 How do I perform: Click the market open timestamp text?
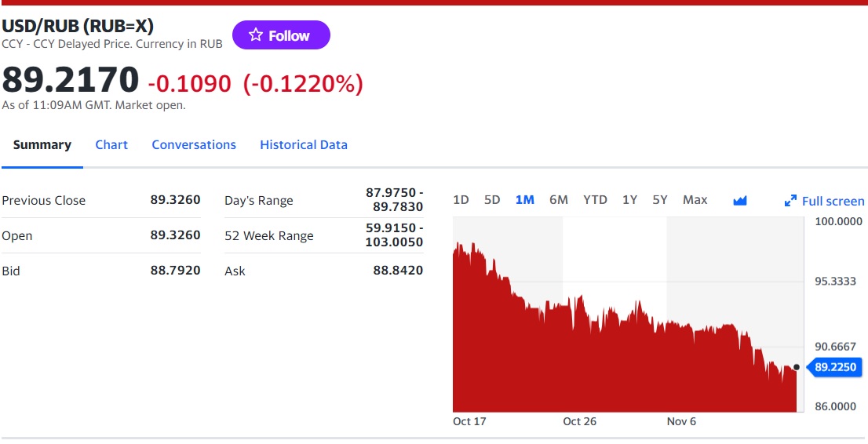tap(93, 105)
